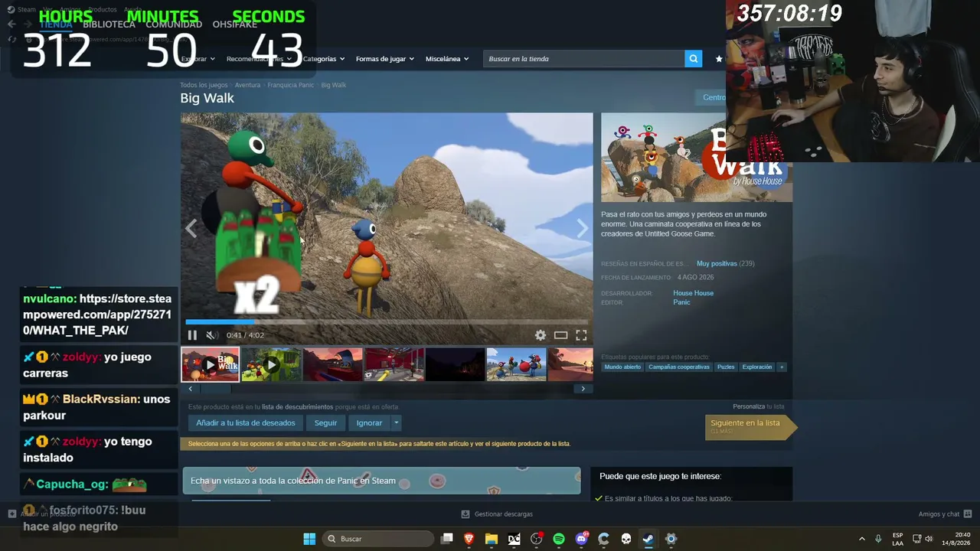
Task: Select the first Big Walk trailer thumbnail
Action: 210,364
